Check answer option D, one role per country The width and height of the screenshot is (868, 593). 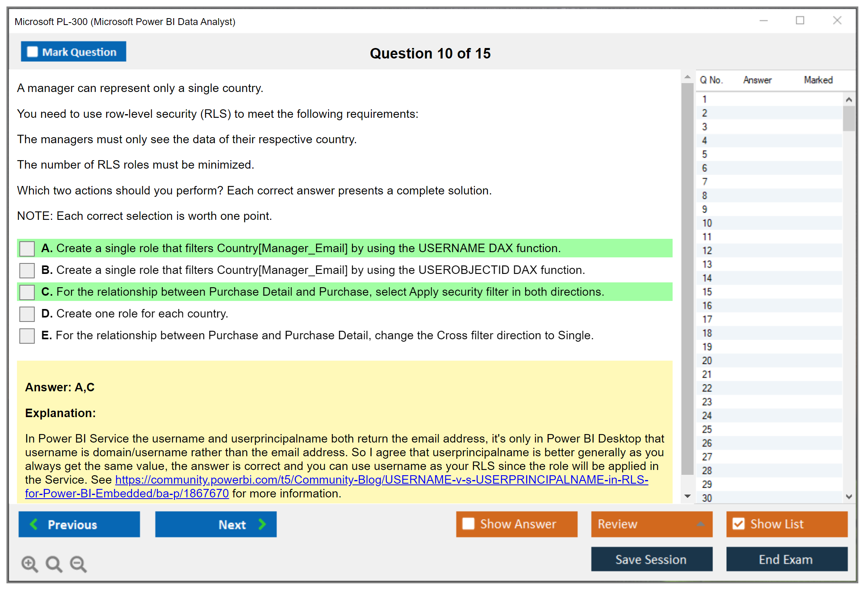[27, 314]
